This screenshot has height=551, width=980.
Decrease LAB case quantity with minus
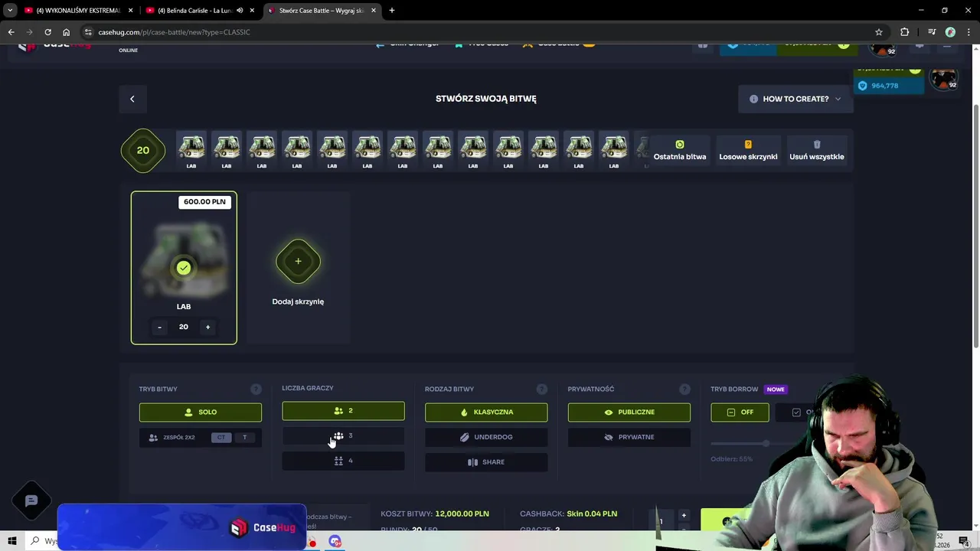pos(159,327)
